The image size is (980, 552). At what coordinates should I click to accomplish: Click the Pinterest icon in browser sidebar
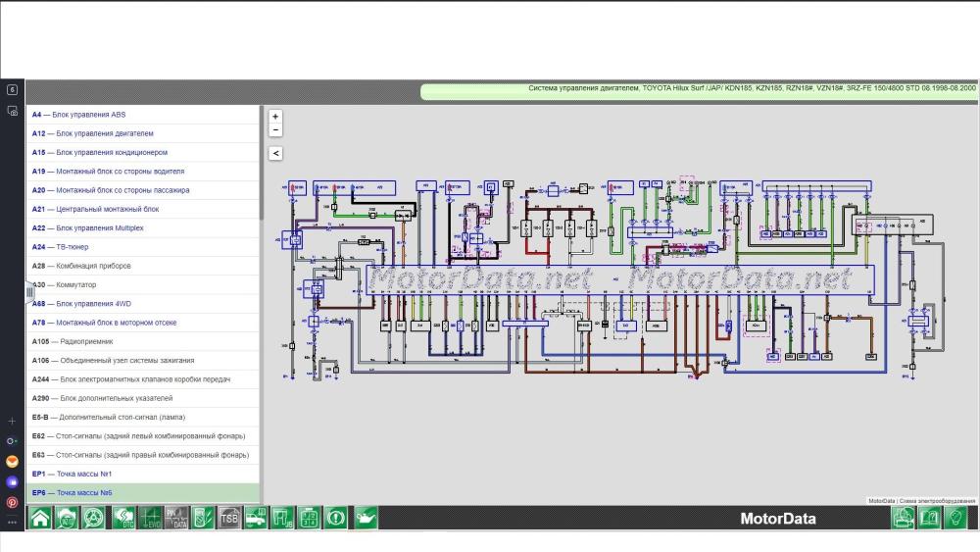click(12, 502)
